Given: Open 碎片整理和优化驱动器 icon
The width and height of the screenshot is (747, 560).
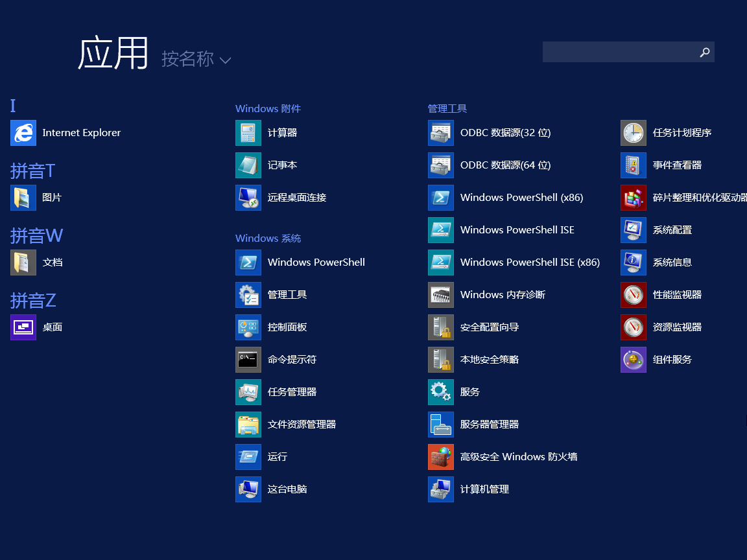Looking at the screenshot, I should (633, 198).
